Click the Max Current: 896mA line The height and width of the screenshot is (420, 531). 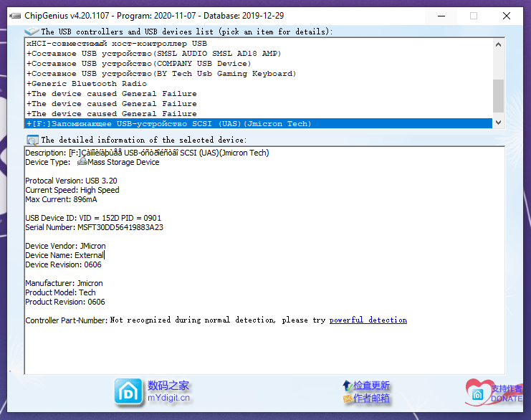coord(61,199)
